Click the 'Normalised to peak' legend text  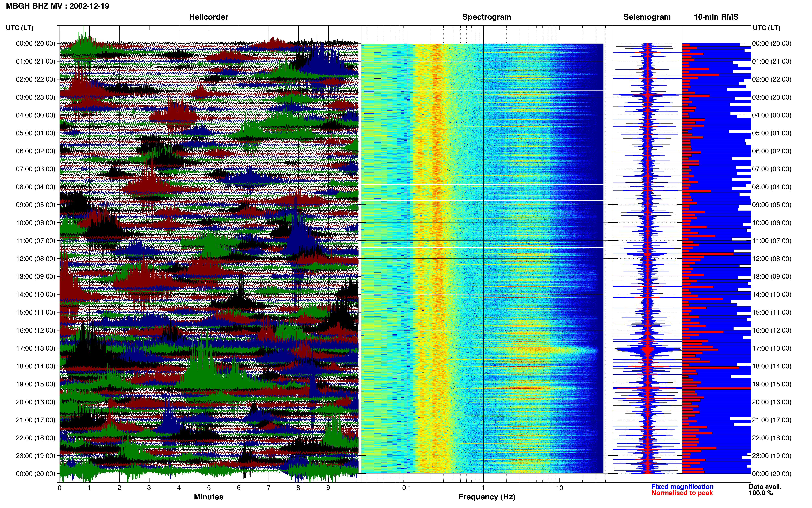point(682,493)
